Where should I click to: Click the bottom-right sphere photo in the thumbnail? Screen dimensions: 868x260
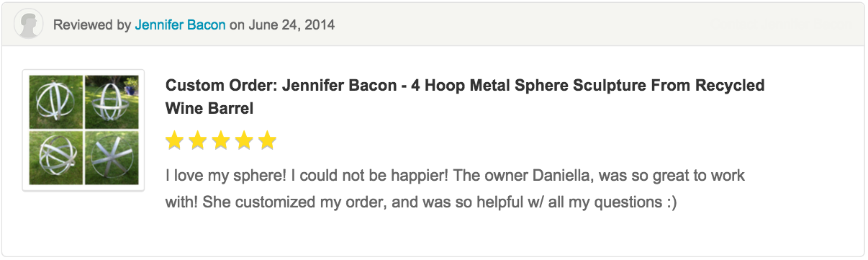[x=112, y=158]
